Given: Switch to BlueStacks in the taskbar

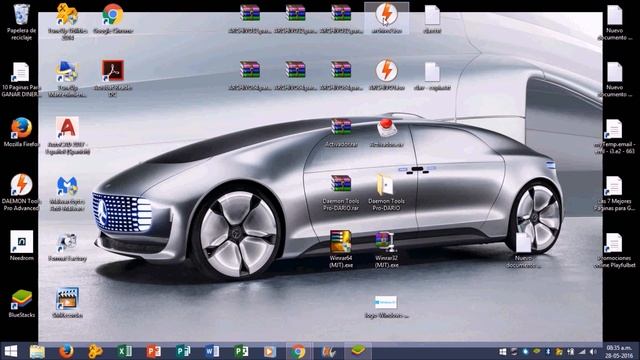Looking at the screenshot, I should pos(358,351).
